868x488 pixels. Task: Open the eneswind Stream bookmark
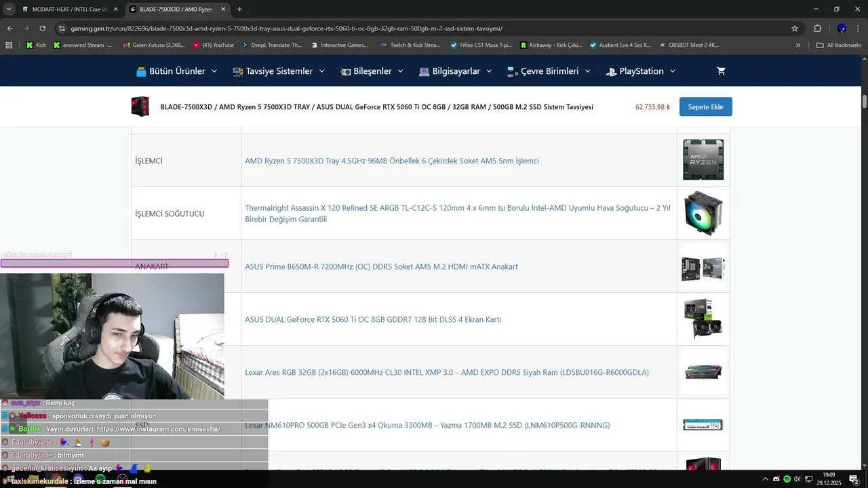pyautogui.click(x=83, y=45)
